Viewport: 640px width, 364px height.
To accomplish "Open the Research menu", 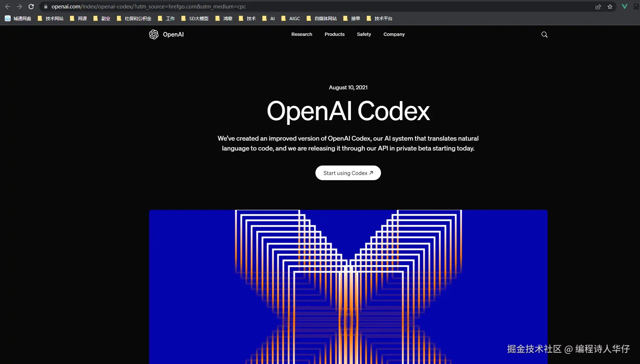I will [x=302, y=34].
